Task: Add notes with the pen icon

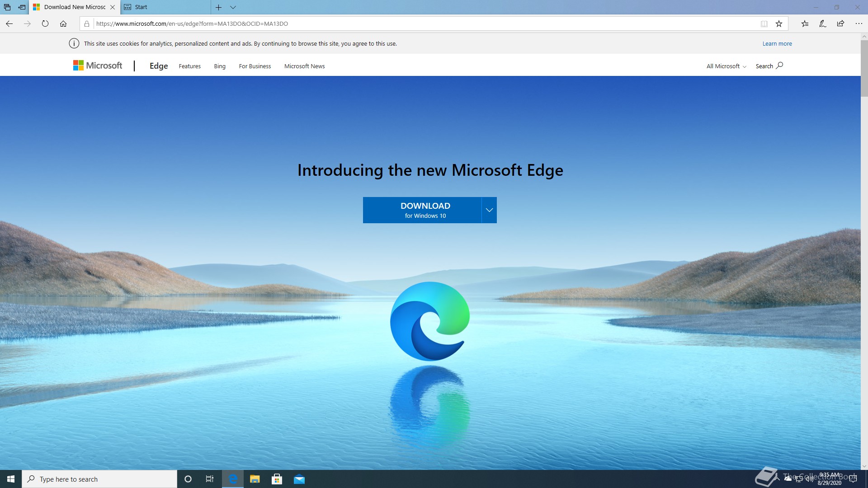Action: [823, 23]
